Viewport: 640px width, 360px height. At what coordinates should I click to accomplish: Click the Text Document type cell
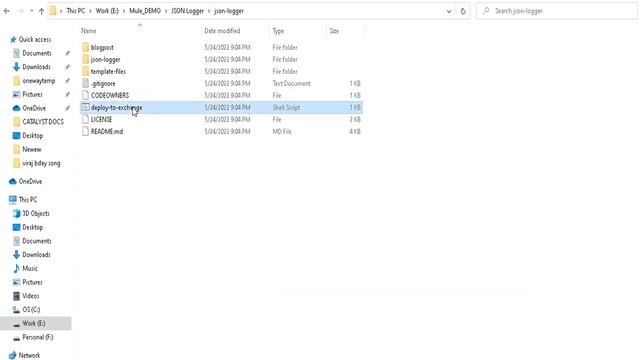coord(291,83)
